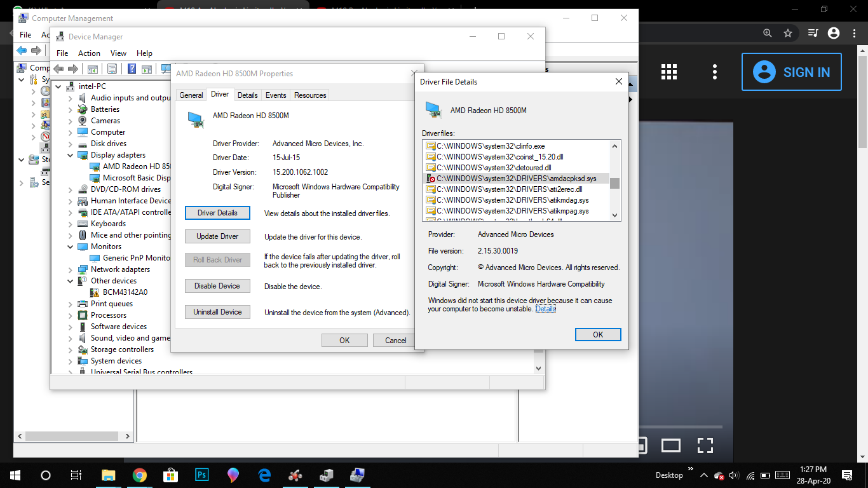The image size is (868, 488).
Task: Switch to the General tab
Action: tap(191, 95)
